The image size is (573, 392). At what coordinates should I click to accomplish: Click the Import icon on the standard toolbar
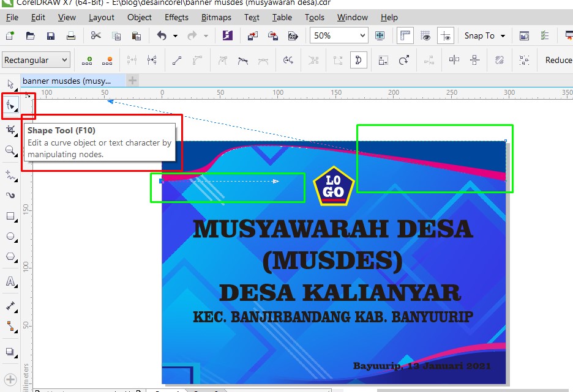(x=252, y=36)
